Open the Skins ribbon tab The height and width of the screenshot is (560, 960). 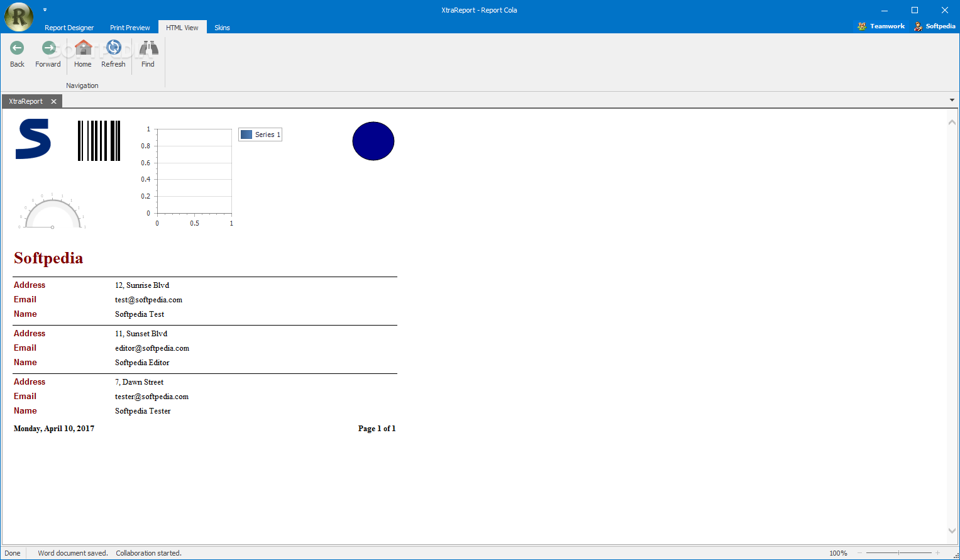(222, 28)
